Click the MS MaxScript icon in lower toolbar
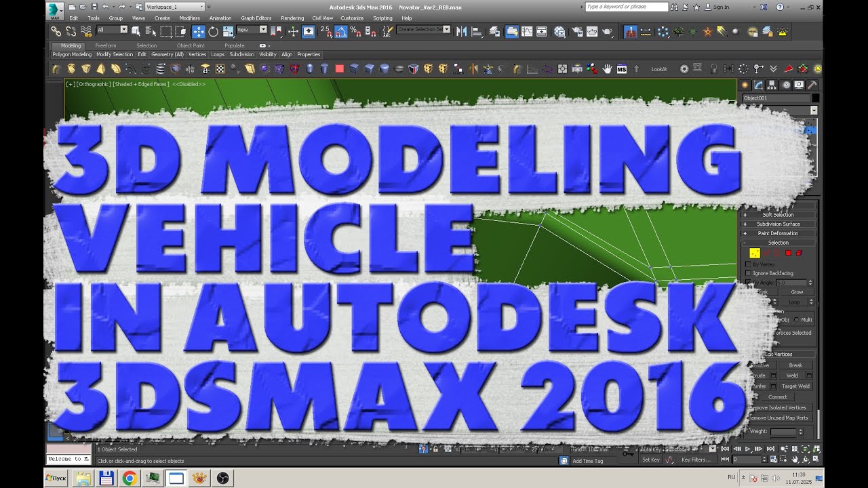The width and height of the screenshot is (868, 488). [621, 68]
